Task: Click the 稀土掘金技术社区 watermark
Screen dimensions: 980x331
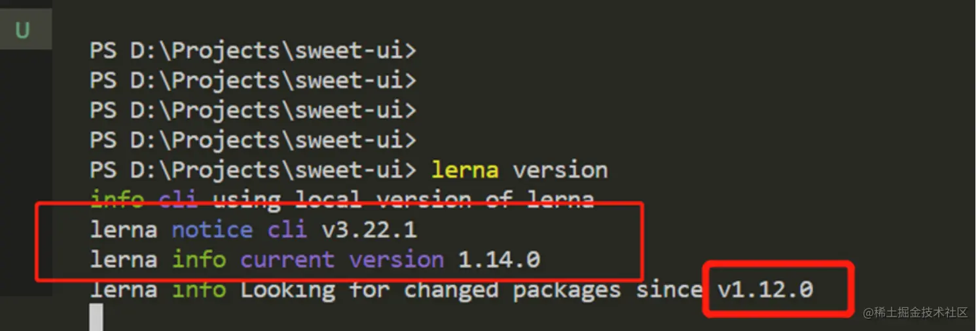Action: pyautogui.click(x=915, y=313)
